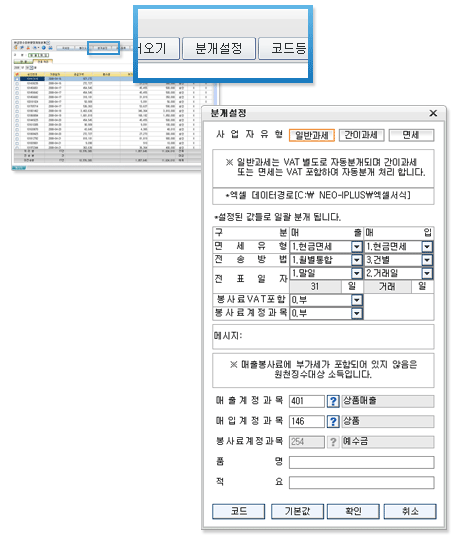Expand the 매출 면세유형 dropdown
The height and width of the screenshot is (539, 462).
pos(357,247)
